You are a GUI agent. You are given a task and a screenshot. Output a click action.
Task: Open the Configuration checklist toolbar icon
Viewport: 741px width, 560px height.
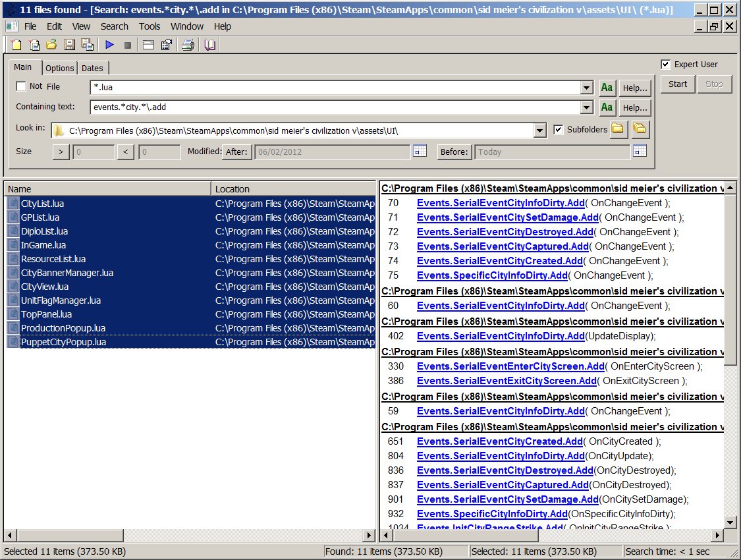pos(167,45)
